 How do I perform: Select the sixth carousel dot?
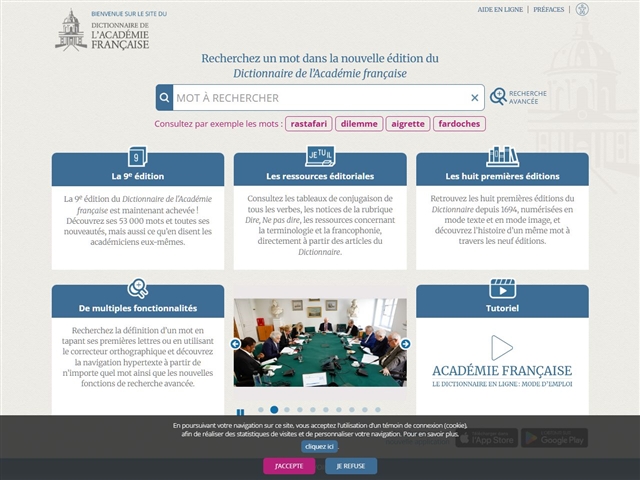pyautogui.click(x=326, y=410)
